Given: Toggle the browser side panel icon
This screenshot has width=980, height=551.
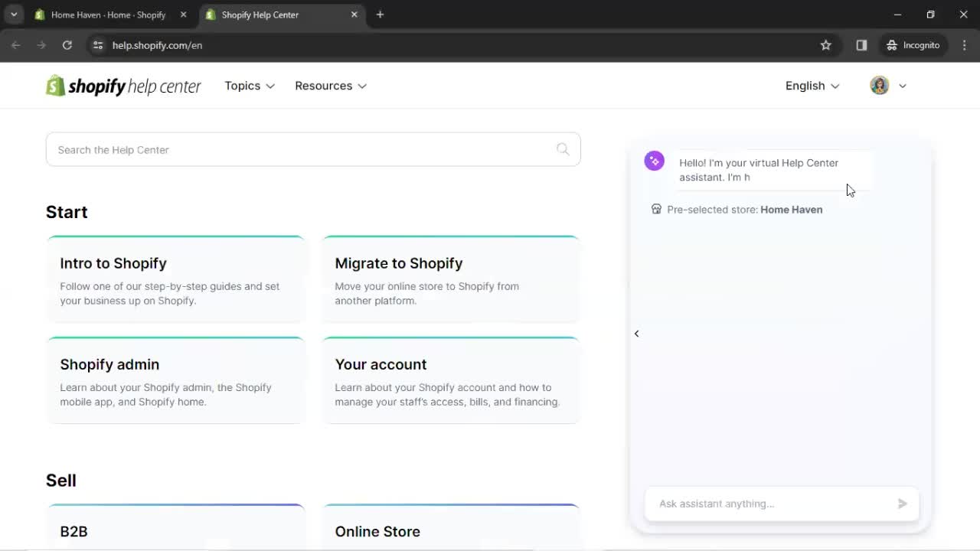Looking at the screenshot, I should (861, 45).
